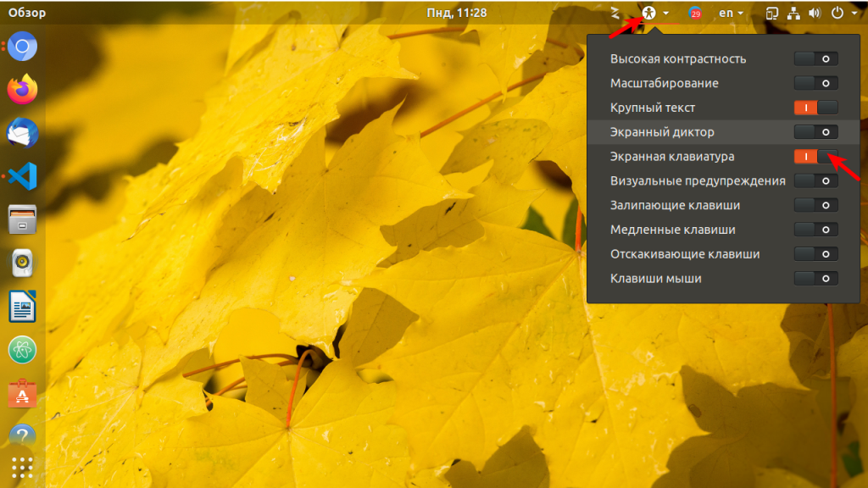Click the Крупный текст label
Image resolution: width=868 pixels, height=488 pixels.
(652, 108)
